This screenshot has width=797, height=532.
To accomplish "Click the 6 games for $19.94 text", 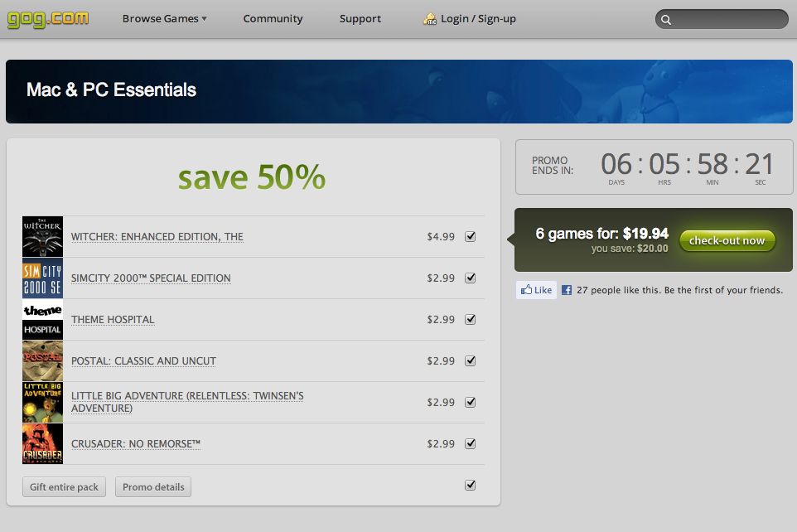I will point(601,234).
